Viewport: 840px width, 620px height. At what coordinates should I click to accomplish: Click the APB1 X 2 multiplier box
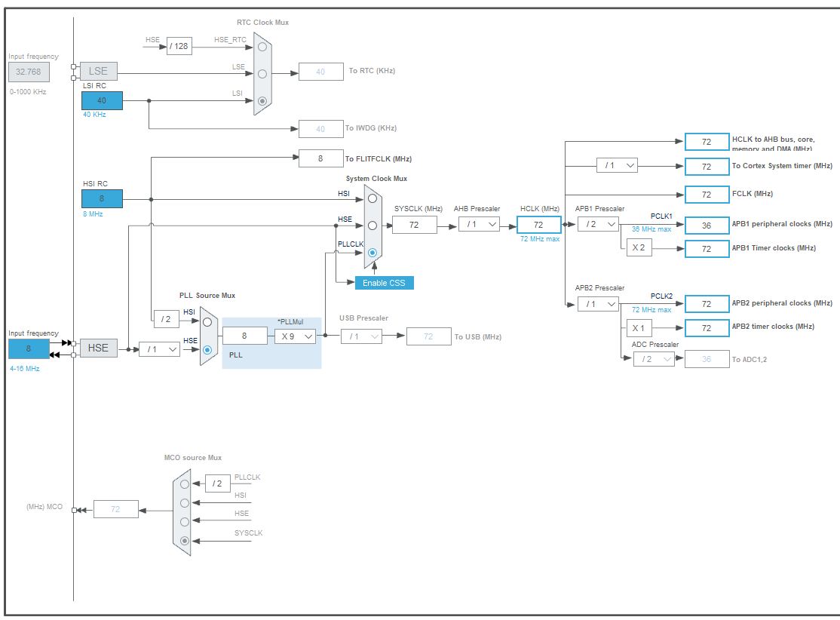point(639,247)
